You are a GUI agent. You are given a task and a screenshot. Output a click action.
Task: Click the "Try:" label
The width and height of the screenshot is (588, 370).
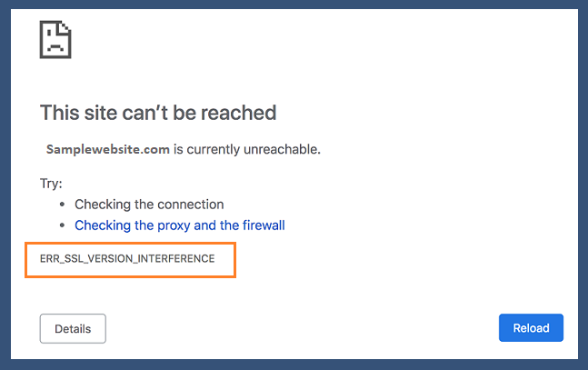51,183
